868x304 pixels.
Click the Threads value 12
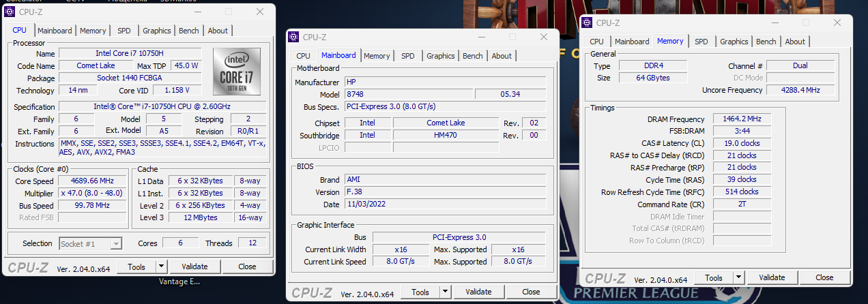(252, 243)
